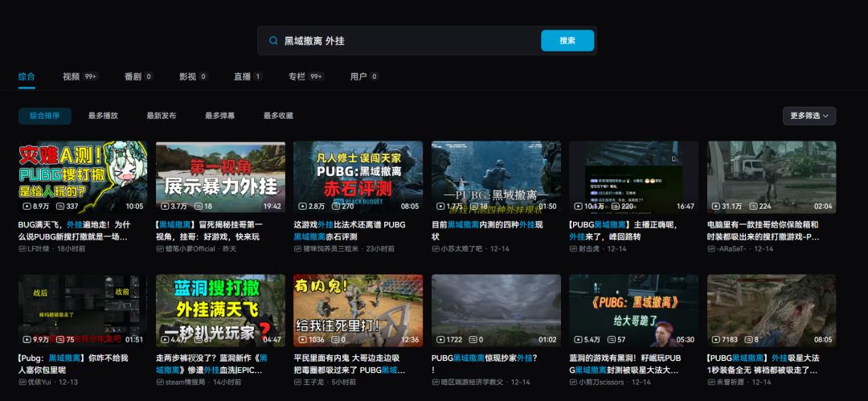Image resolution: width=868 pixels, height=401 pixels.
Task: Expand the 更多筛选 dropdown
Action: tap(809, 116)
